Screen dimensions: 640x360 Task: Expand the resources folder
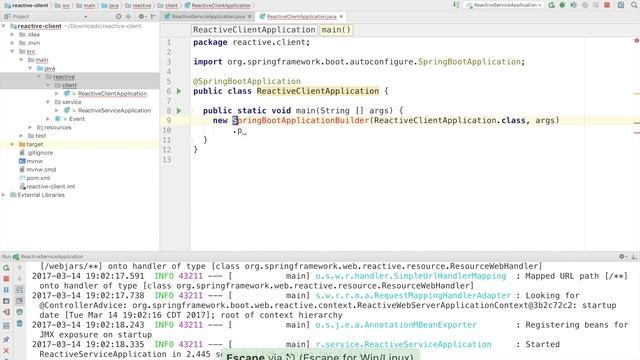(30, 127)
